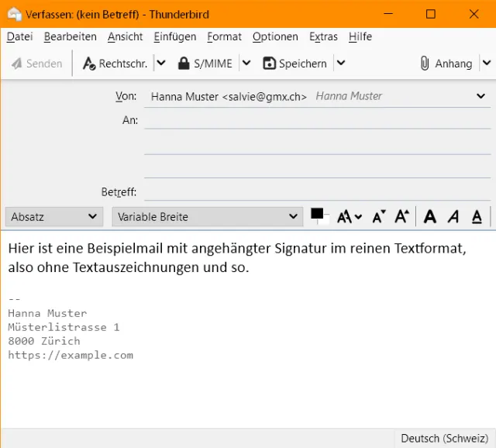
Task: Toggle underline text formatting
Action: pyautogui.click(x=477, y=217)
